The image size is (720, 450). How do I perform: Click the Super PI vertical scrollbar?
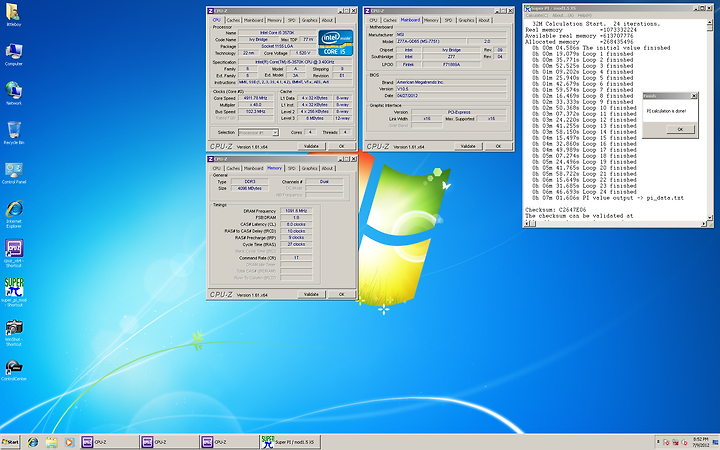click(x=711, y=119)
